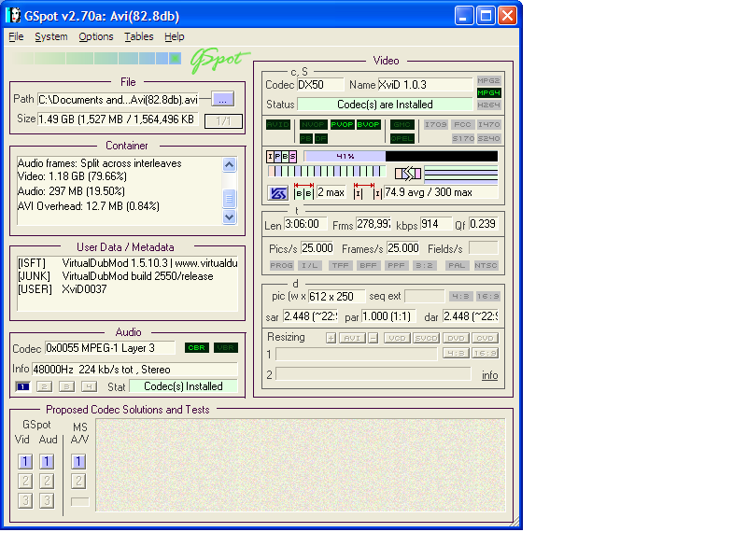Click the lit BVOP indicator
Viewport: 747px width, 560px height.
coord(368,125)
